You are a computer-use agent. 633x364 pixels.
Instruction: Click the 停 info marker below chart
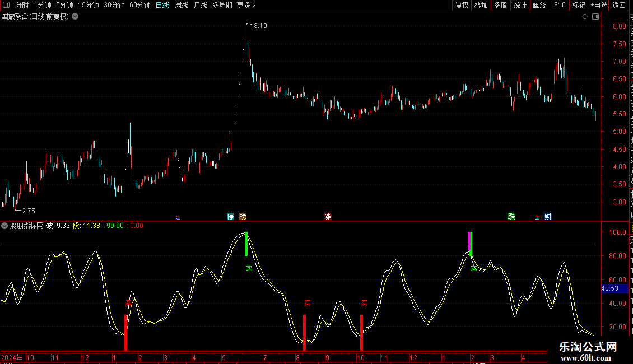point(230,217)
